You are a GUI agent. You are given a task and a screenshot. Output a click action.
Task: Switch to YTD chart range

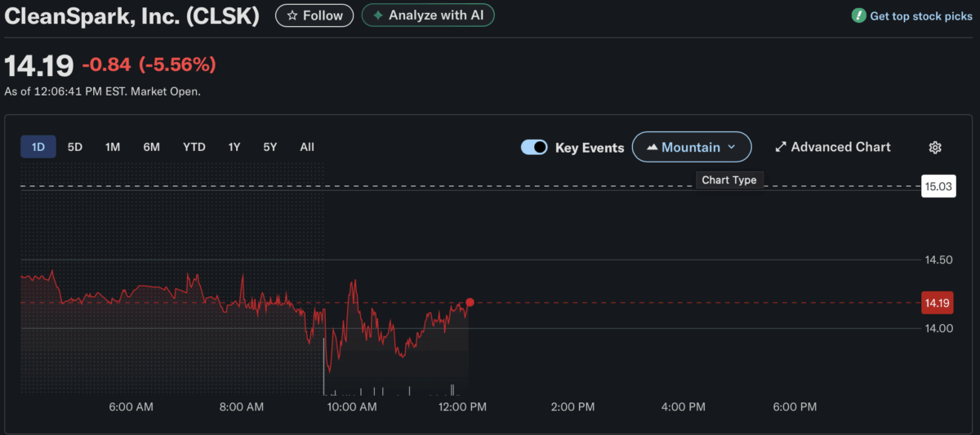coord(194,147)
